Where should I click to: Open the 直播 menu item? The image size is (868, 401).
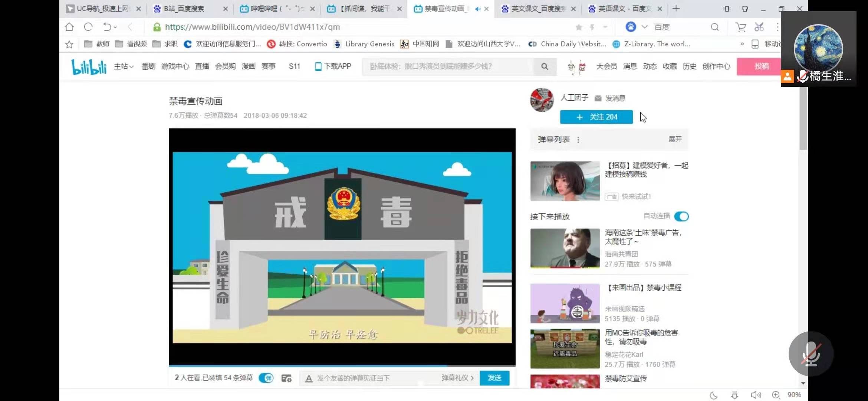202,66
